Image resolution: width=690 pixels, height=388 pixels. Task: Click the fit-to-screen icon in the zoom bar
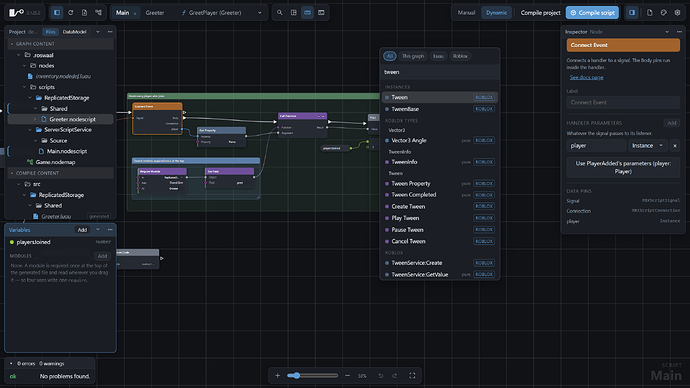412,376
